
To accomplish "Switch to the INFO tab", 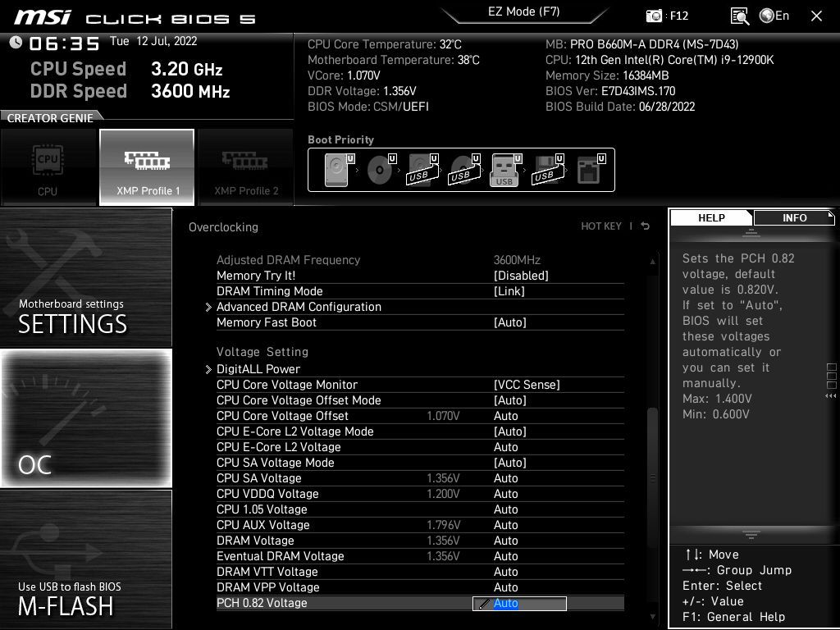I will click(x=794, y=218).
